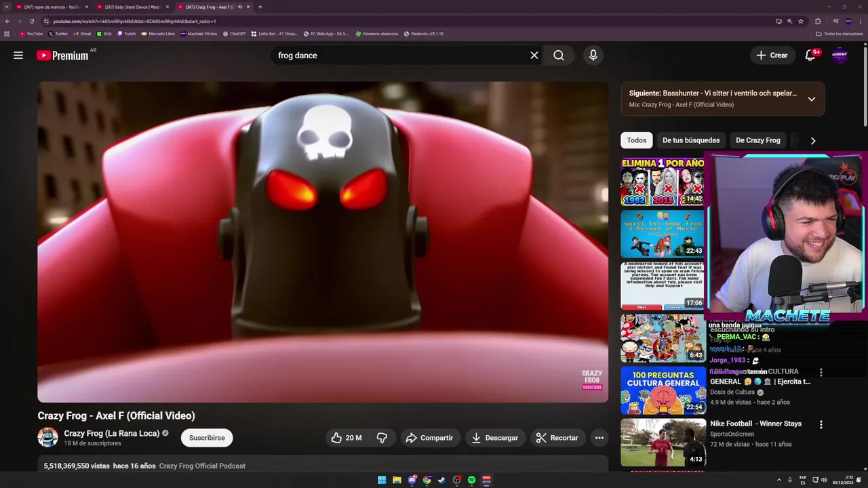Open options for Nike Football Winner Stays
Viewport: 868px width, 488px height.
pos(821,425)
